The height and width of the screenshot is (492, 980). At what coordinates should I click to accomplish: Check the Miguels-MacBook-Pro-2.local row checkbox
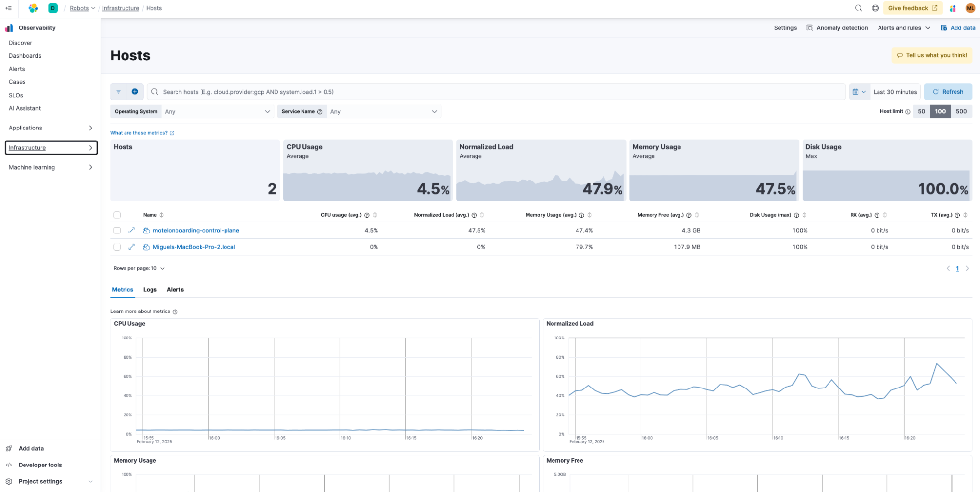click(117, 247)
